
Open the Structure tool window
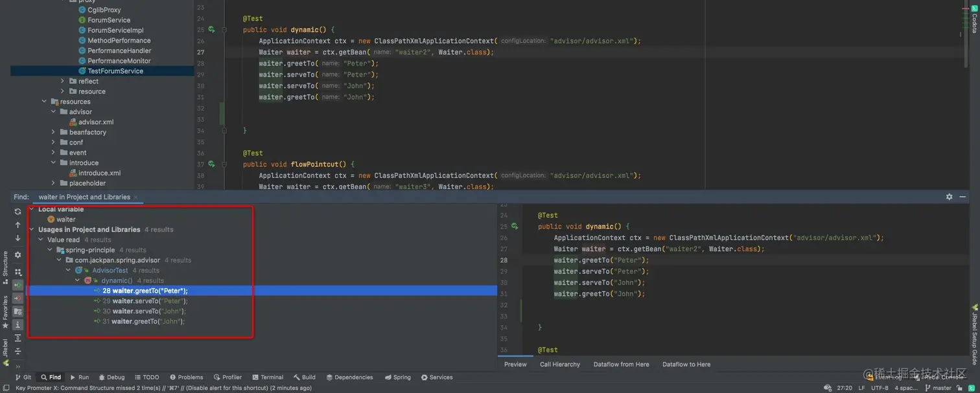coord(5,267)
